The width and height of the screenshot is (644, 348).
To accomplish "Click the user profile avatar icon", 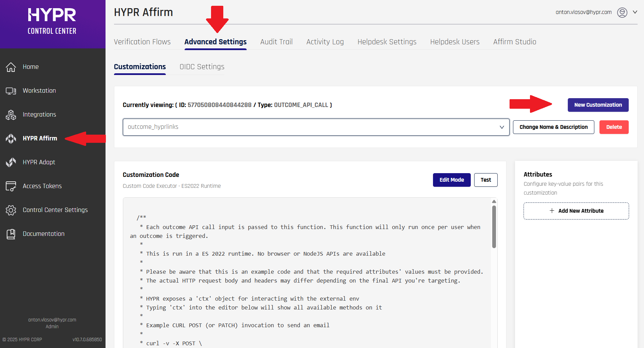I will pos(622,12).
